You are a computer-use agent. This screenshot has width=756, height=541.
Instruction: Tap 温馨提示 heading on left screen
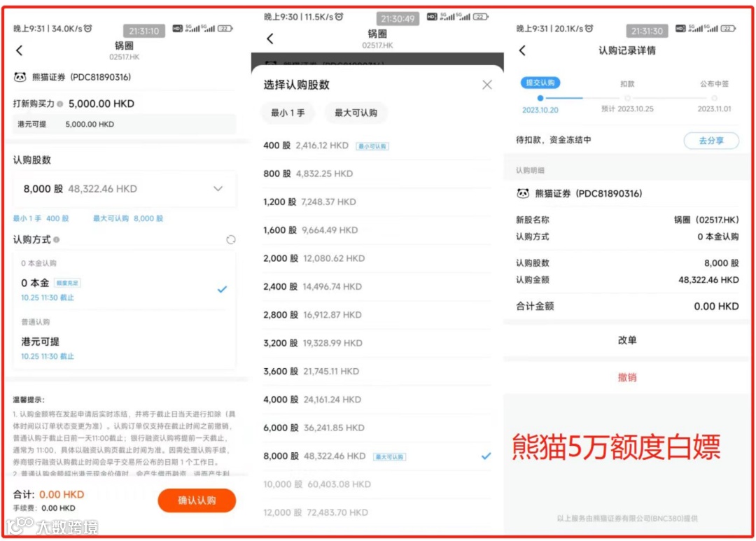click(x=29, y=400)
